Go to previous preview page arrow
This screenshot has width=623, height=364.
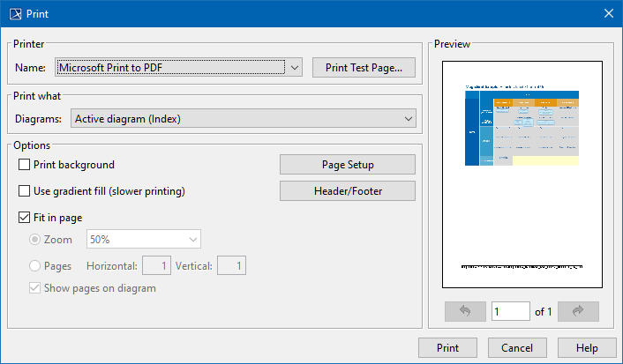(466, 311)
